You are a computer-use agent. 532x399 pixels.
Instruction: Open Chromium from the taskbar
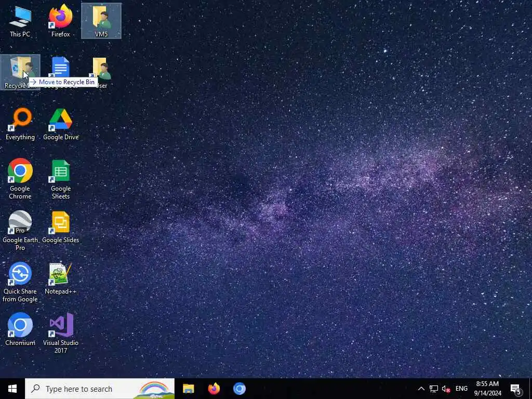(x=239, y=389)
